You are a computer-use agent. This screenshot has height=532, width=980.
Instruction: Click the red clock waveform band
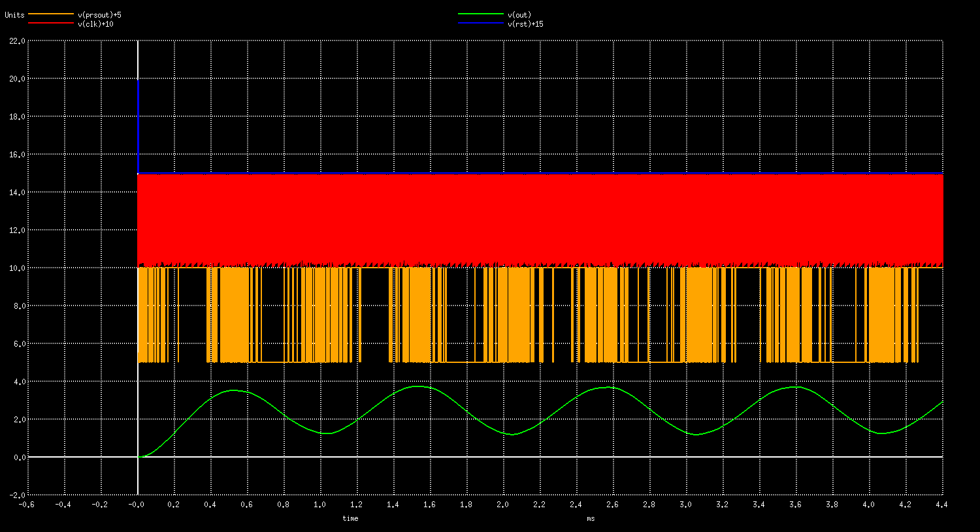coord(540,221)
